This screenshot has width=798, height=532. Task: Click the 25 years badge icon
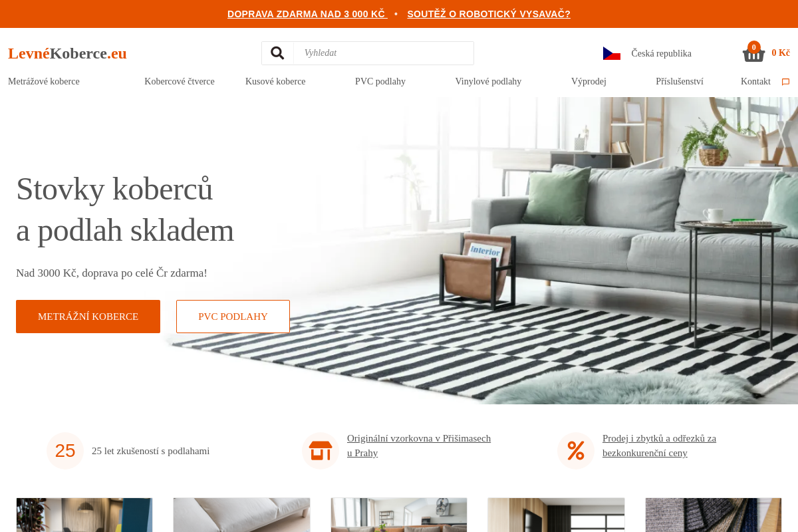[65, 451]
